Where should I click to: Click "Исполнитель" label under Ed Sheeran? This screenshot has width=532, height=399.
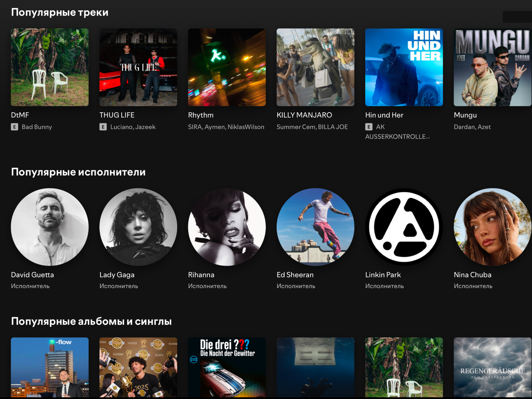coord(296,286)
